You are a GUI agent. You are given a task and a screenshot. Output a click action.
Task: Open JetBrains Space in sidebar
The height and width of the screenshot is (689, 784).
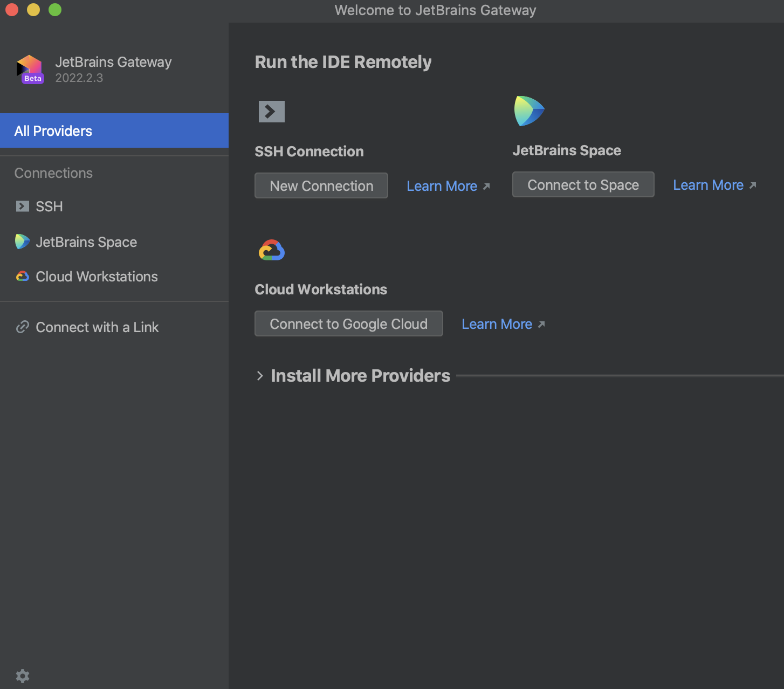[x=114, y=242]
